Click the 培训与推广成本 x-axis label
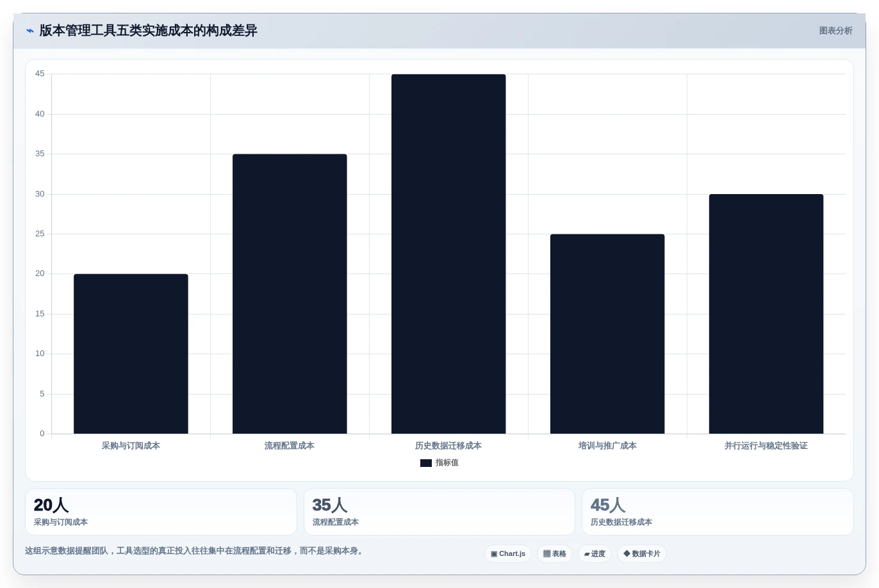 tap(607, 446)
